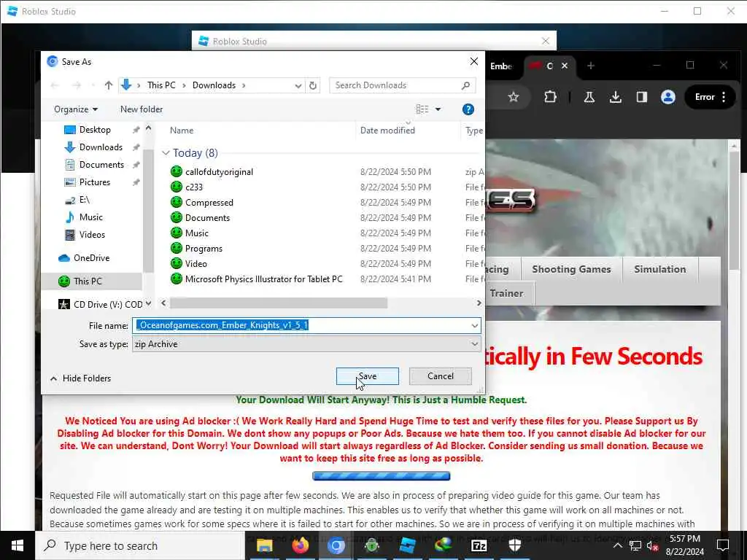Select the Compressed folder
This screenshot has height=560, width=747.
(209, 203)
